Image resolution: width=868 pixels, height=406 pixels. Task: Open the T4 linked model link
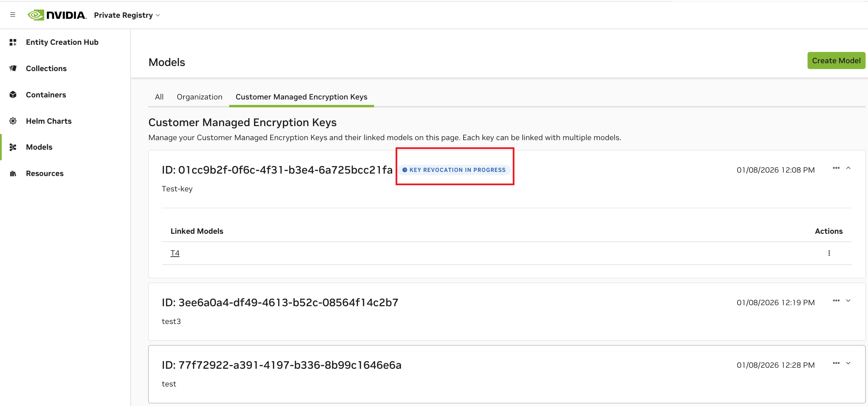pyautogui.click(x=175, y=253)
